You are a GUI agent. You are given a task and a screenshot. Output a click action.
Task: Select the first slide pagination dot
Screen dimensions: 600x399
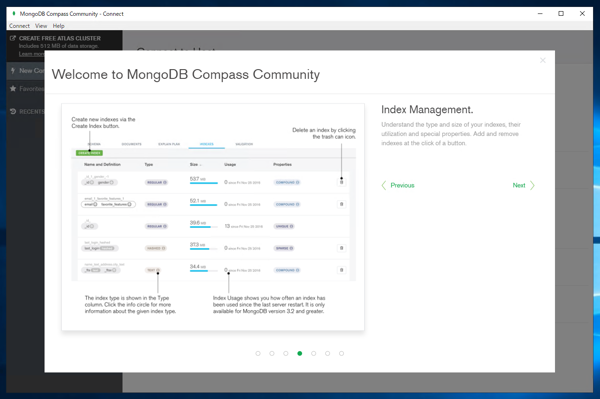(258, 353)
